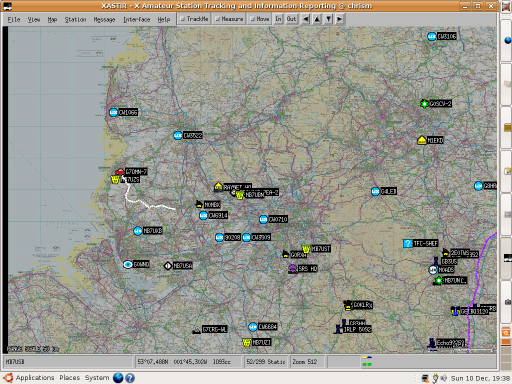Viewport: 512px width, 384px height.
Task: Toggle the Measure checkbox
Action: coord(229,19)
